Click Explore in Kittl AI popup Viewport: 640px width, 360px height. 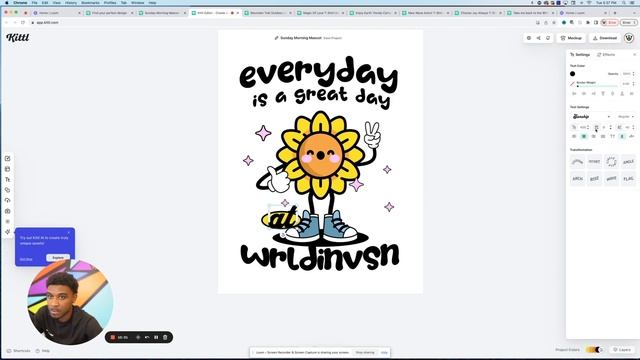coord(58,258)
